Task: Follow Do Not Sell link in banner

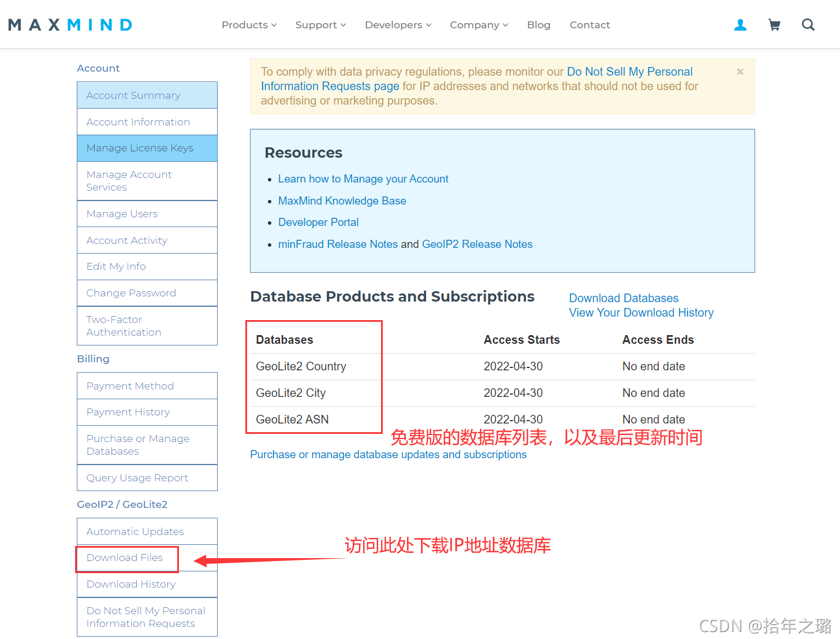Action: tap(630, 72)
